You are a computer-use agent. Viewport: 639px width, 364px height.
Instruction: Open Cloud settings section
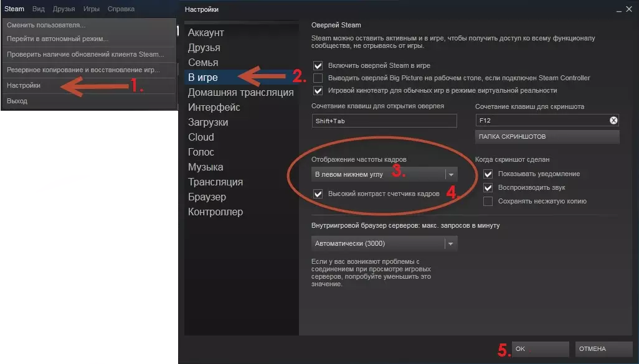coord(241,138)
